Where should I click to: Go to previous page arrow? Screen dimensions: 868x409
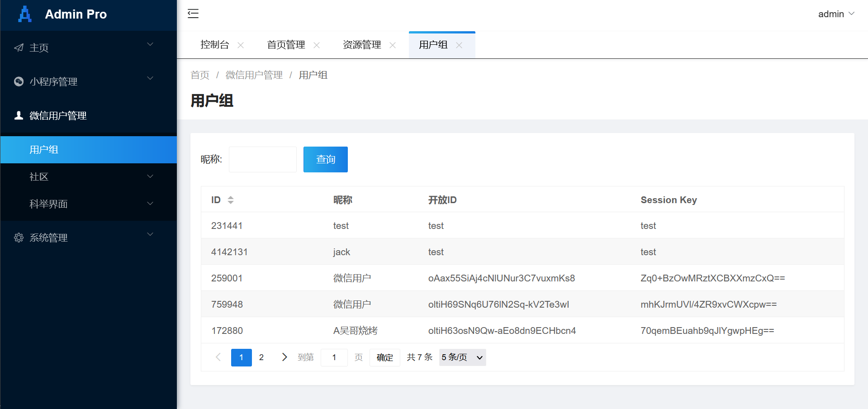(218, 357)
